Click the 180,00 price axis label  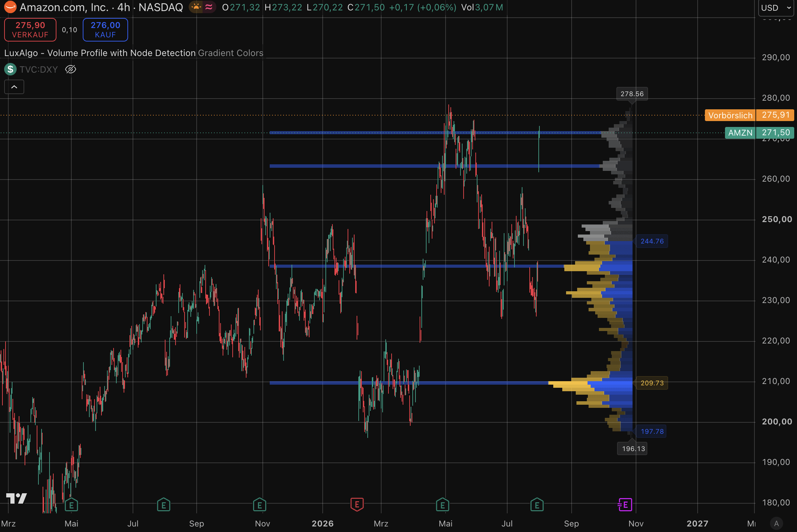[x=776, y=503]
